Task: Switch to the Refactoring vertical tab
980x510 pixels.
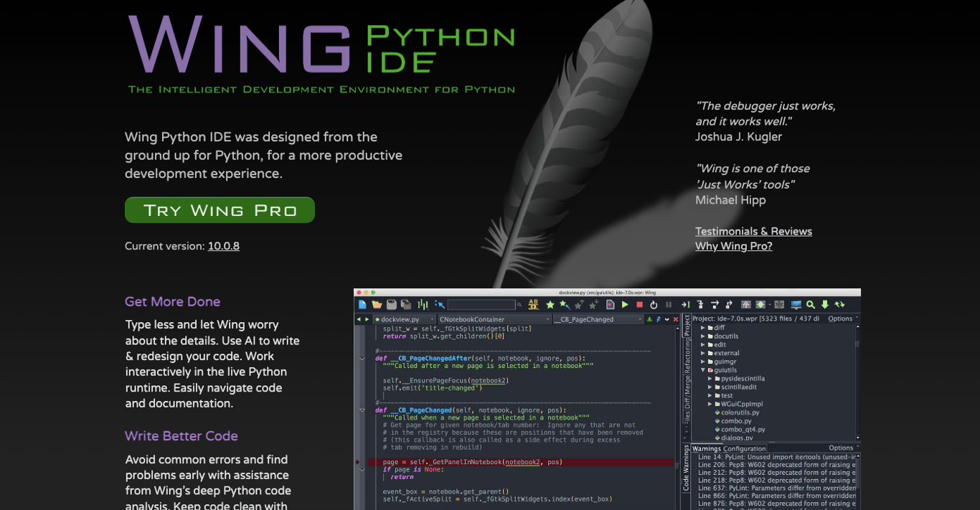Action: point(687,356)
